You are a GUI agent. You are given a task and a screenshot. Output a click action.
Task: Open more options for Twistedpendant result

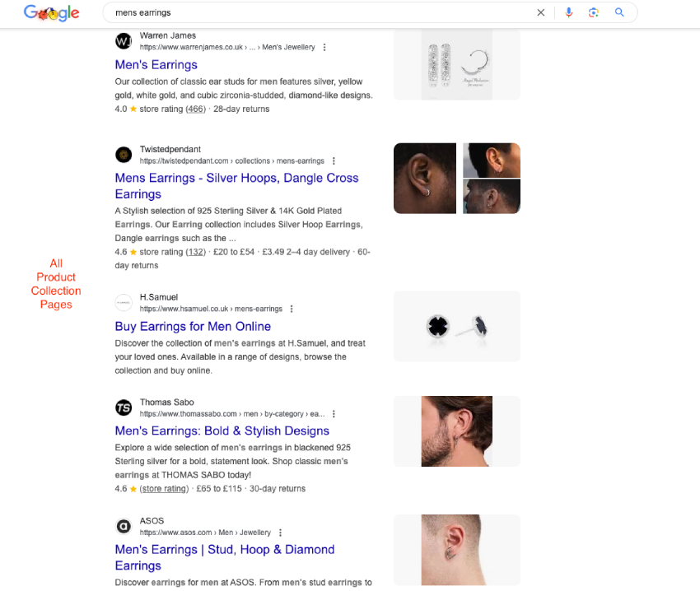(334, 161)
